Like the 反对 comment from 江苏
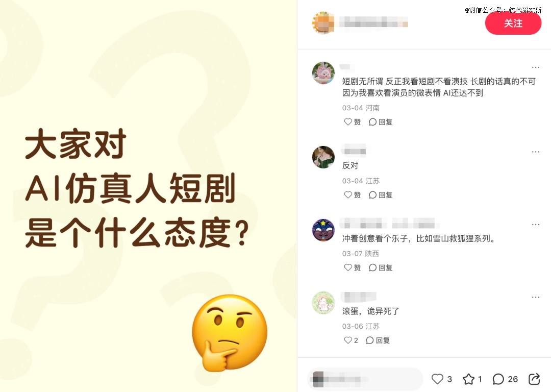551x392 pixels. tap(352, 195)
